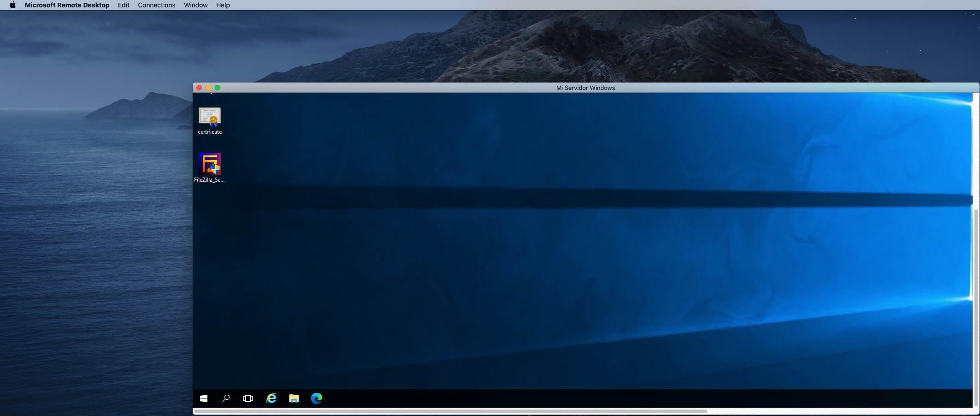Open File Explorer from the taskbar
The height and width of the screenshot is (416, 980).
[x=294, y=398]
